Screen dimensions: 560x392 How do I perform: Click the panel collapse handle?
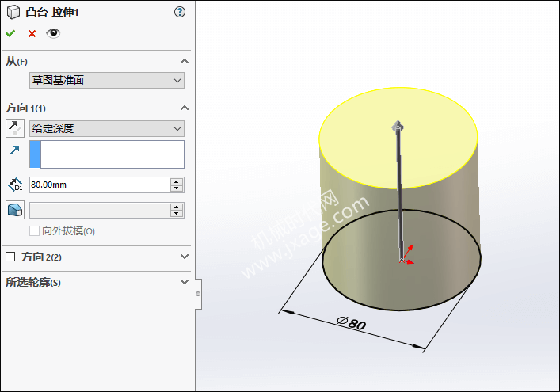(x=198, y=294)
